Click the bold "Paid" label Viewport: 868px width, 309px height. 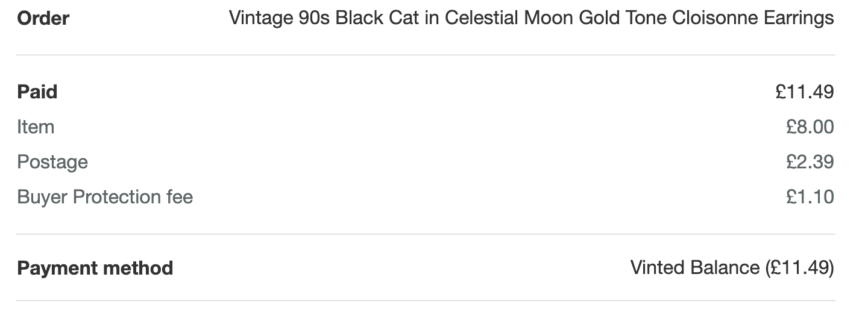point(37,92)
